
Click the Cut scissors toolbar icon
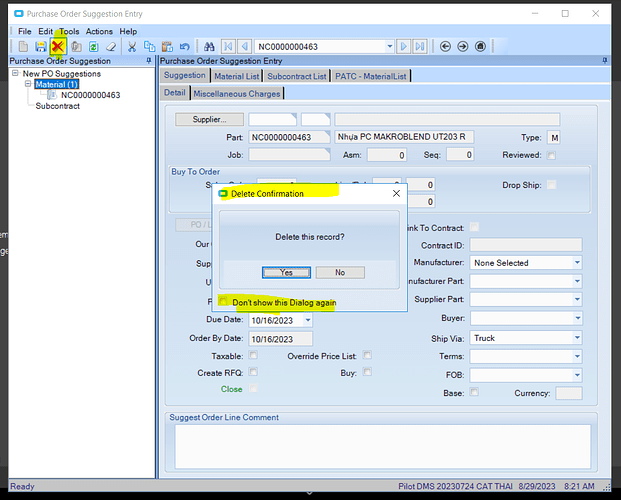131,47
